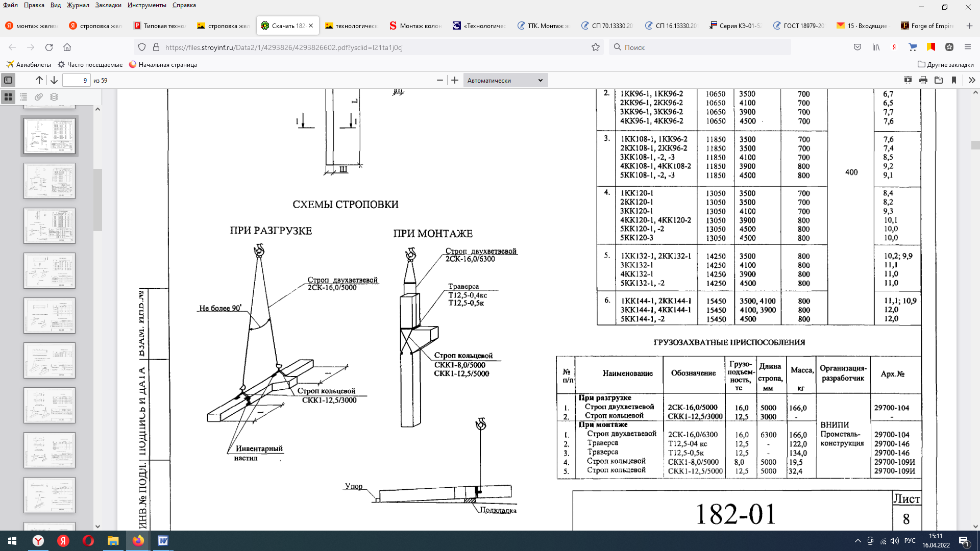
Task: Open 'Начальная страница' bookmark
Action: pyautogui.click(x=163, y=64)
